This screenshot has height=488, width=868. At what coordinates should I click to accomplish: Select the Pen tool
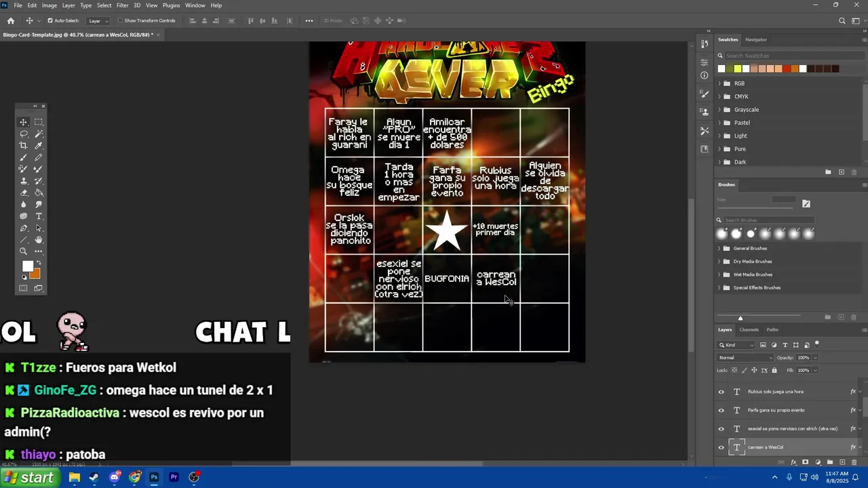[x=24, y=228]
